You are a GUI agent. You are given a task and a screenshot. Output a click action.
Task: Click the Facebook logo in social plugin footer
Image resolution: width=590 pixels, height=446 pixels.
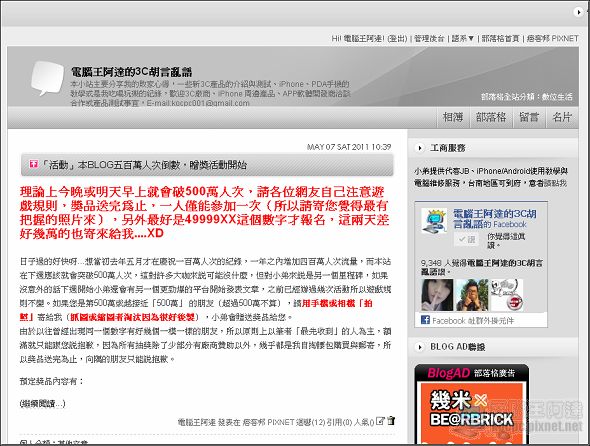coord(425,320)
